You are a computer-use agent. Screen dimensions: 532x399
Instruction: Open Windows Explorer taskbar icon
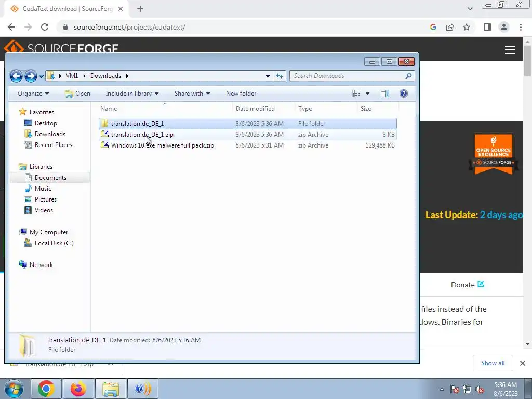point(111,389)
